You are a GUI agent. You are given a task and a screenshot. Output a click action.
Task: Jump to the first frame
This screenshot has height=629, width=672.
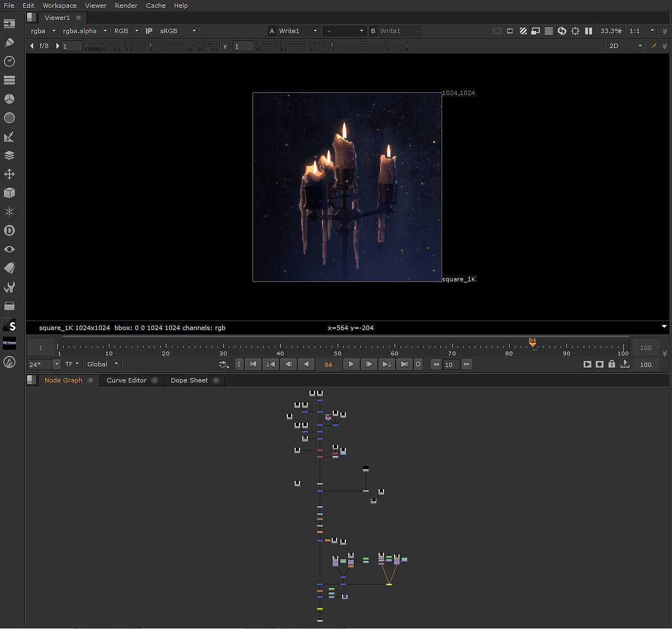pos(253,364)
